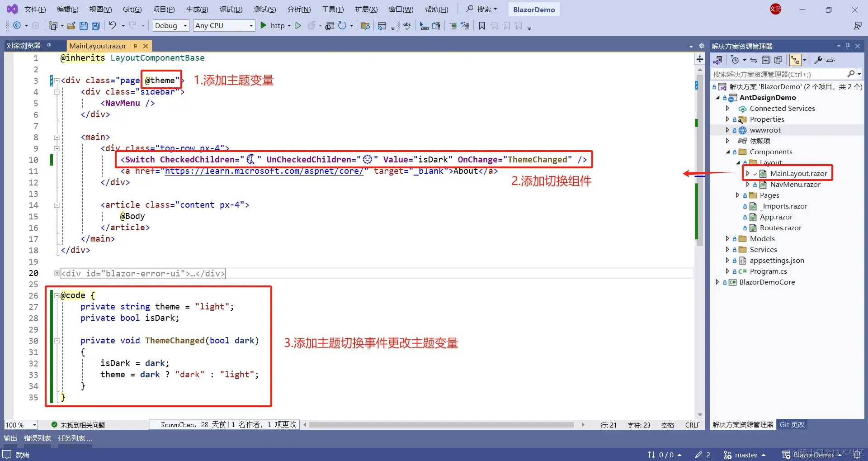Click Preview Selected Items icon
868x461 pixels.
[830, 60]
